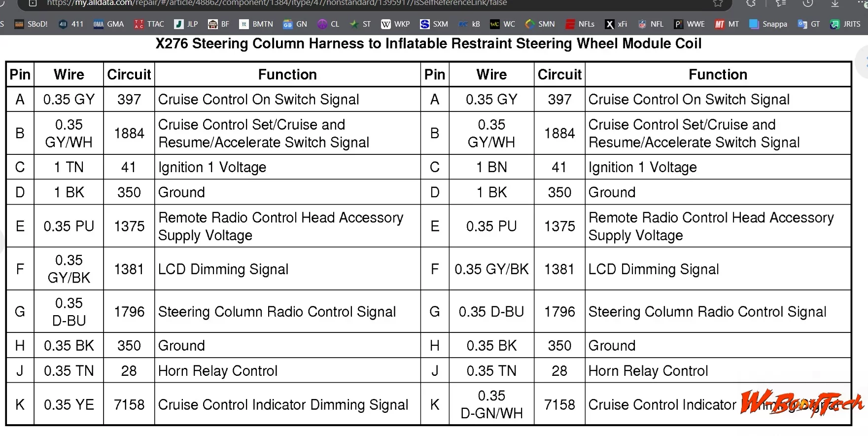
Task: Open the JRITS bookmark
Action: click(845, 24)
